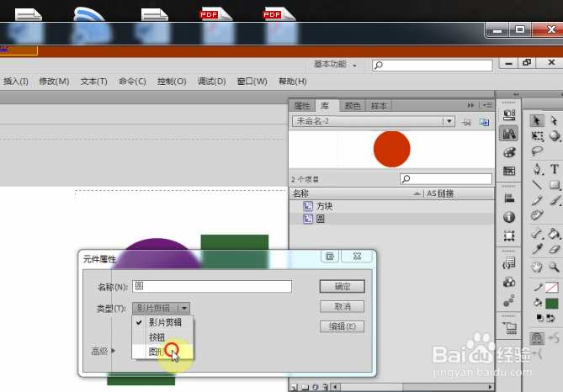Screen dimensions: 563x392
Task: Choose 按钮 in the type list
Action: pos(162,337)
